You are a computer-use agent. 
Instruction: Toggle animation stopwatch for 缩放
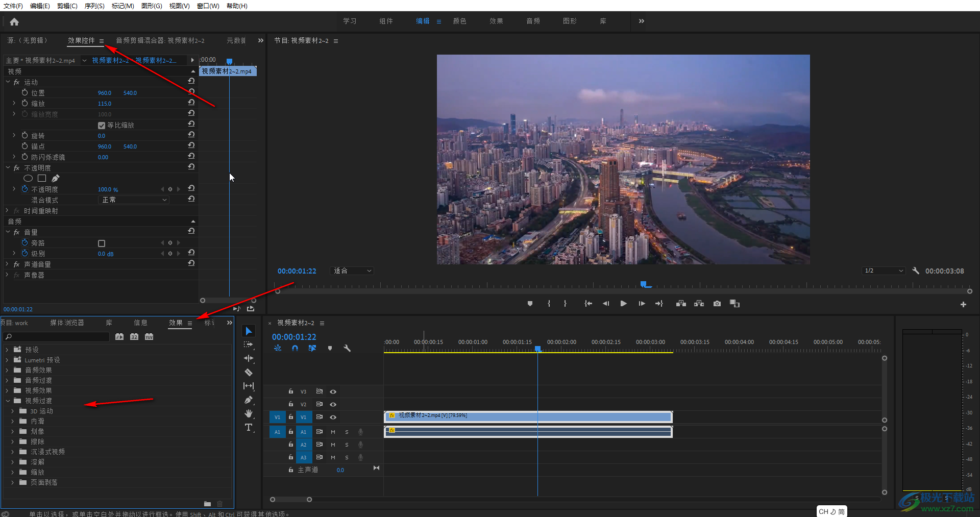[24, 103]
